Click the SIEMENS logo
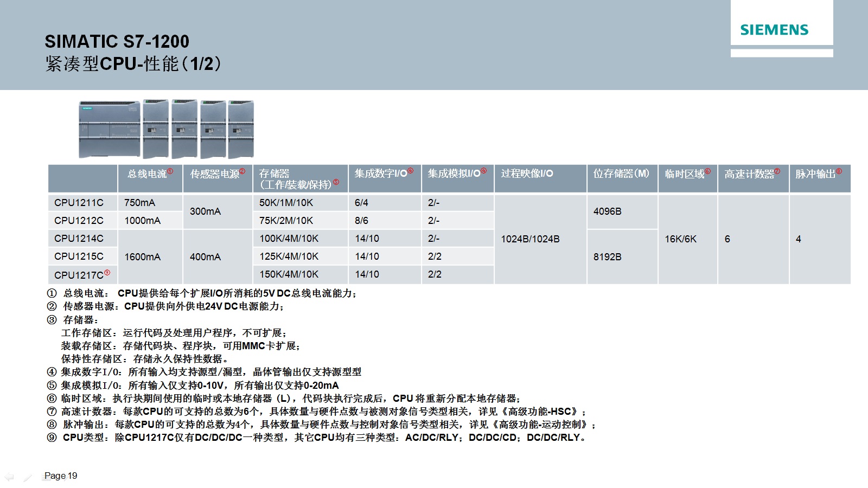 click(x=774, y=30)
